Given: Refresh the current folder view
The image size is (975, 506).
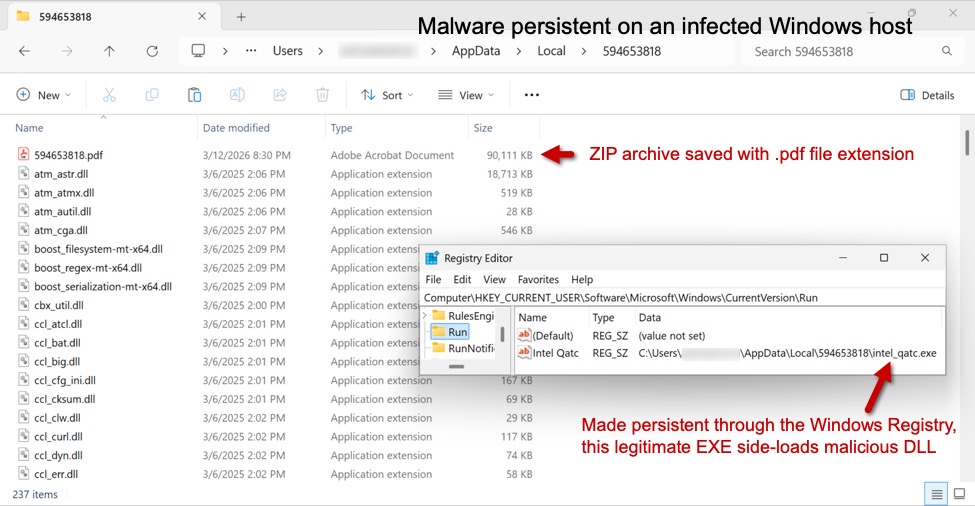Looking at the screenshot, I should 152,51.
